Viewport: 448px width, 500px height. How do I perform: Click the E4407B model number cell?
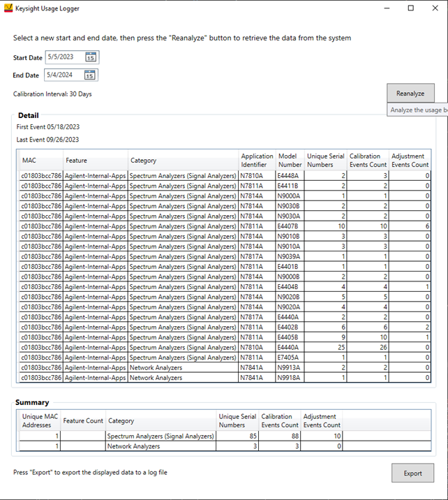coord(290,226)
